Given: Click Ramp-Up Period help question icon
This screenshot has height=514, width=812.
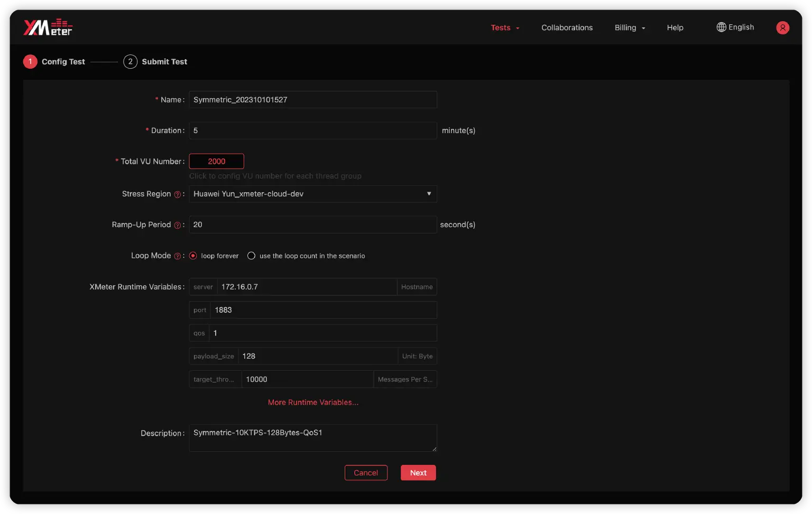Looking at the screenshot, I should coord(178,225).
